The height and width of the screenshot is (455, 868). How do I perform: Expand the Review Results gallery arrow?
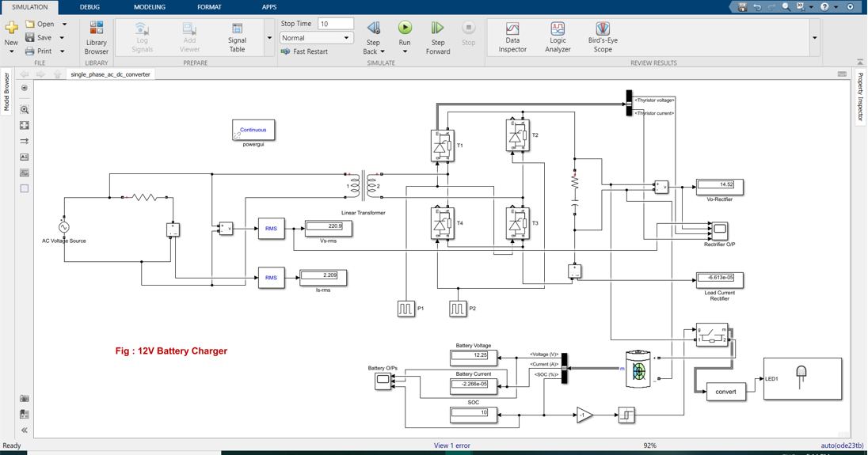(x=814, y=38)
